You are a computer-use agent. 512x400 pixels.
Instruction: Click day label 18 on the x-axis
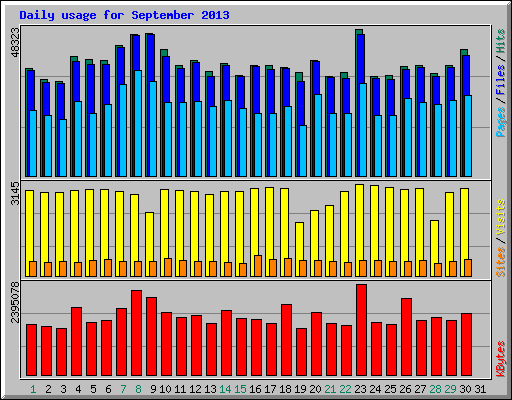[x=285, y=389]
